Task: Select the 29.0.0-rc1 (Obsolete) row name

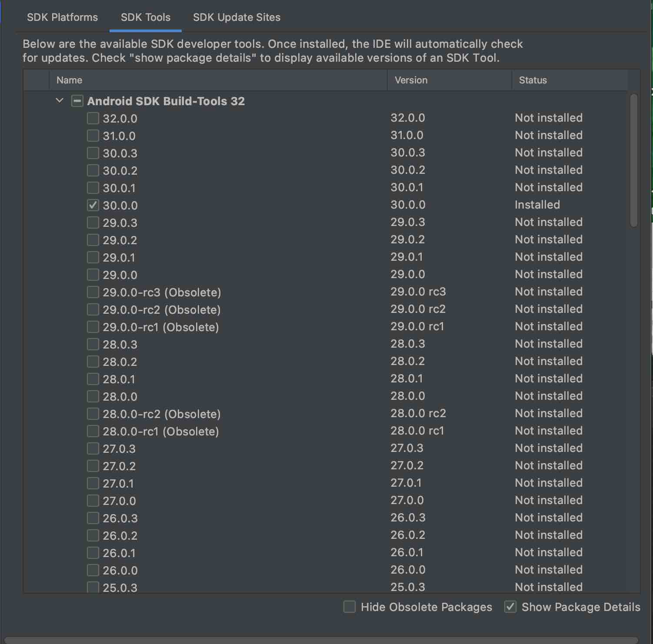Action: [x=161, y=327]
